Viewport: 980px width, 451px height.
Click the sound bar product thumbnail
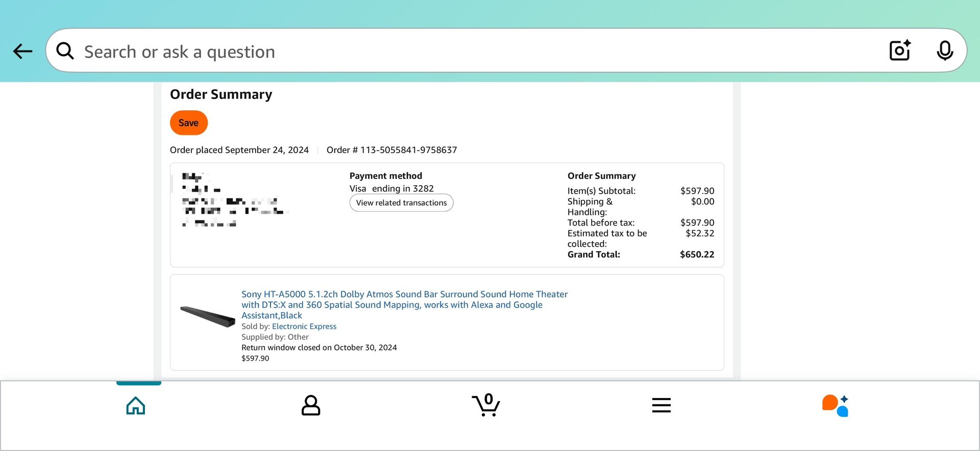coord(208,316)
